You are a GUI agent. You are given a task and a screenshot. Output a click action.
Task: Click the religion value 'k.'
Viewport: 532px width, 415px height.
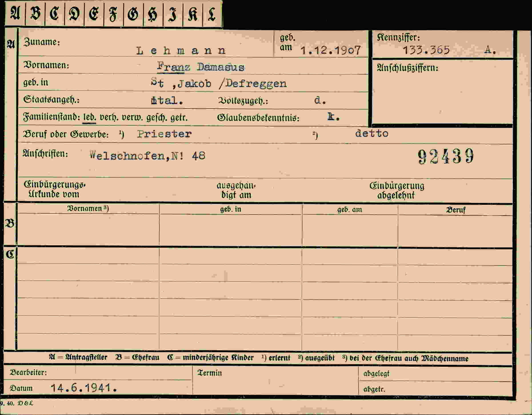(334, 117)
